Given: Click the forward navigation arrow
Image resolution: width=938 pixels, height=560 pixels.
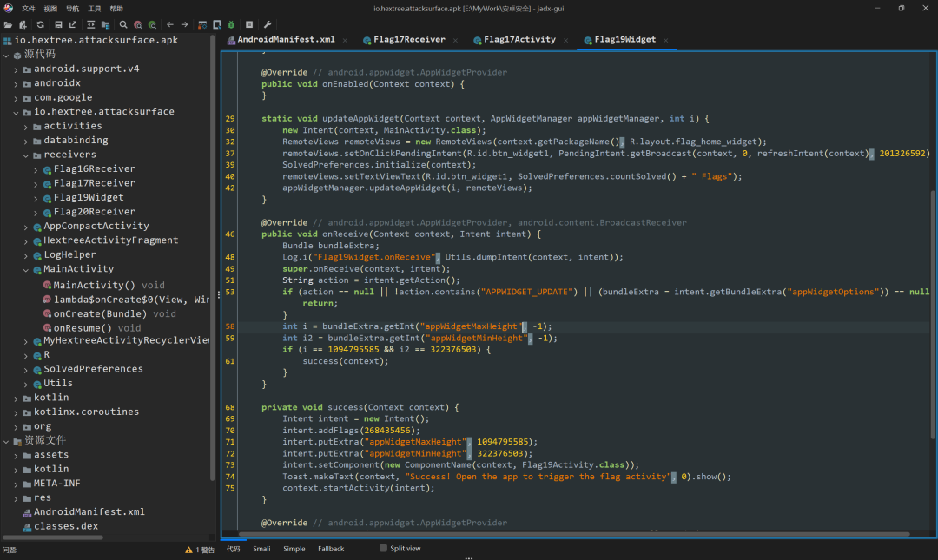Looking at the screenshot, I should coord(184,25).
